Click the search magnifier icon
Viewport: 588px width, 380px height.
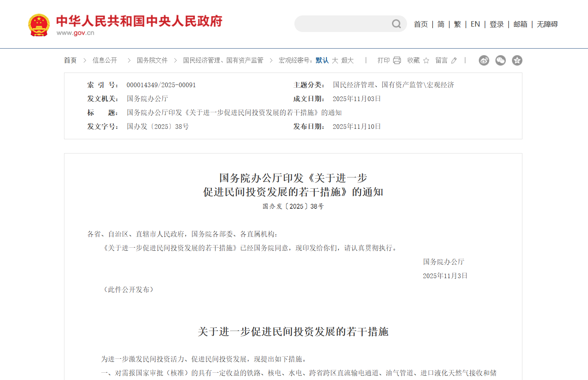(x=396, y=24)
